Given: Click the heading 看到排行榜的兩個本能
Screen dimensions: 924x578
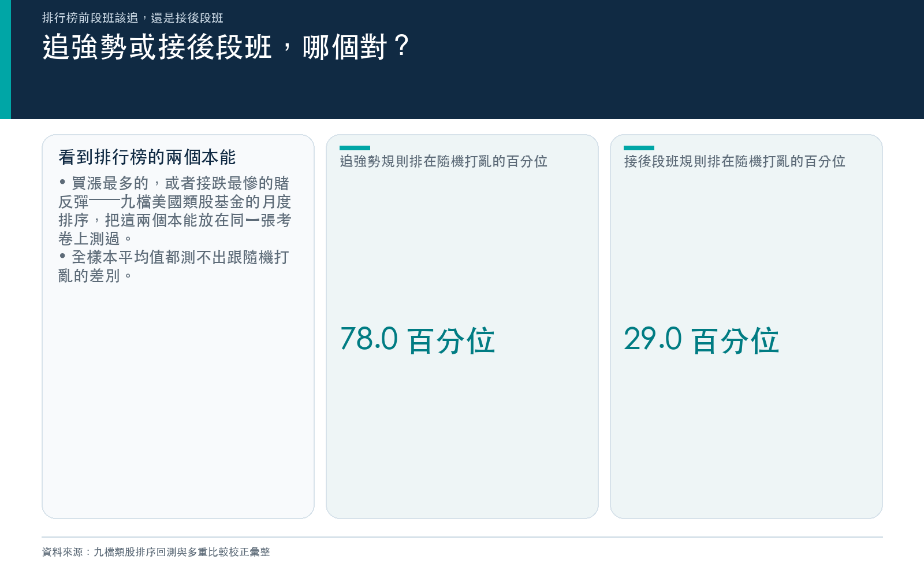Looking at the screenshot, I should [x=147, y=157].
